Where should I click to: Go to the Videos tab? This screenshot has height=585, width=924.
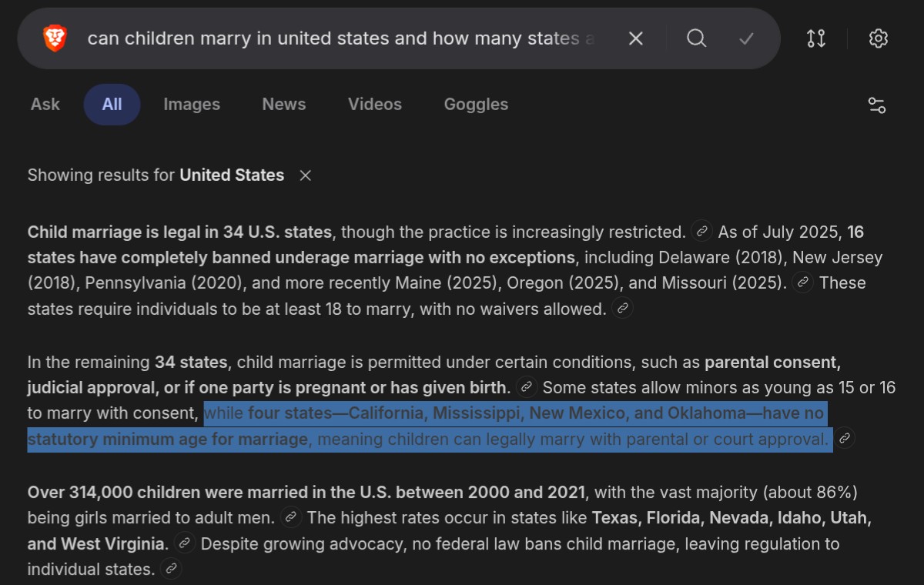tap(375, 105)
